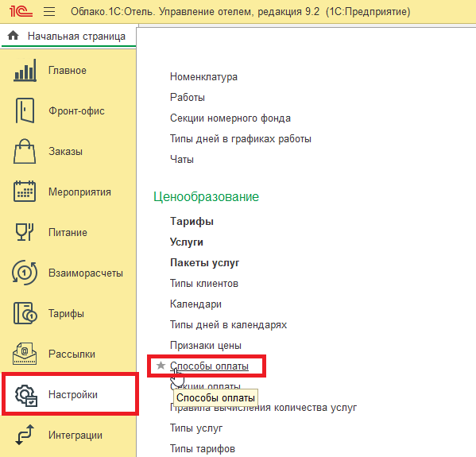Open the Календари link
The width and height of the screenshot is (476, 457).
coord(195,304)
